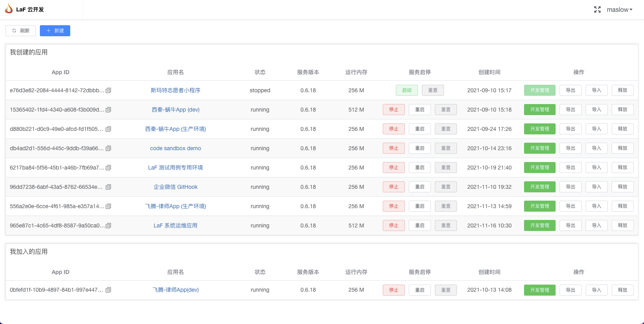Copy App ID of 企业微信 GitHook
The height and width of the screenshot is (324, 644).
pyautogui.click(x=109, y=187)
